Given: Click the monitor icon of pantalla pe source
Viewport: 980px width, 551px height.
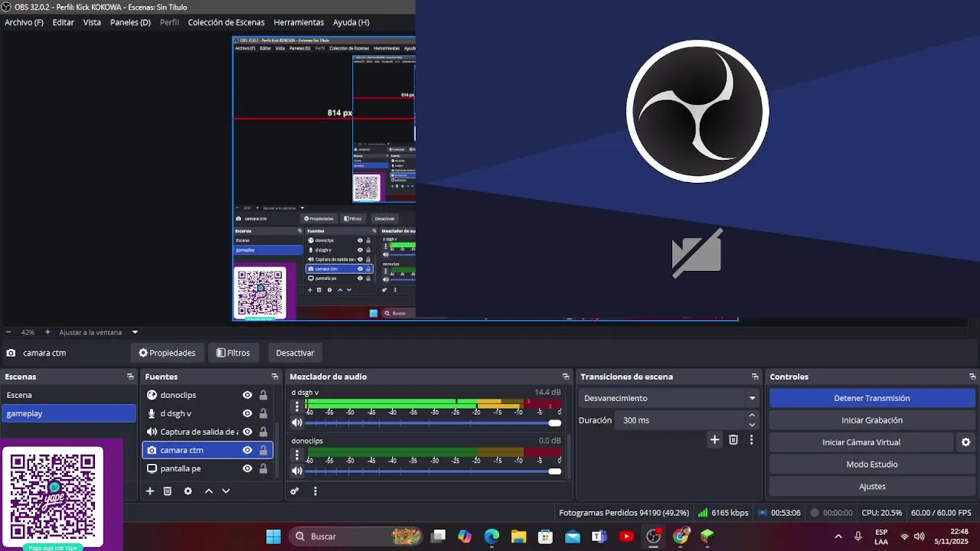Looking at the screenshot, I should [x=152, y=468].
